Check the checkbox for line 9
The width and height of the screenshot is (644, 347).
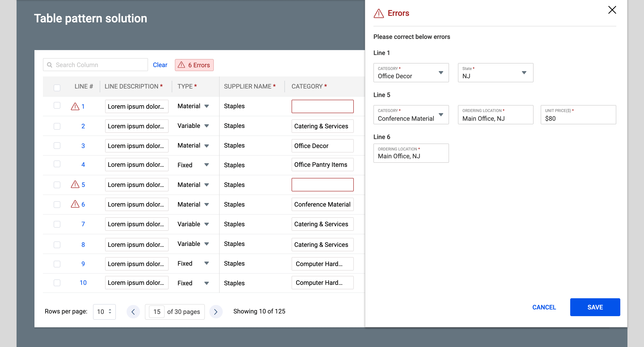(x=57, y=264)
